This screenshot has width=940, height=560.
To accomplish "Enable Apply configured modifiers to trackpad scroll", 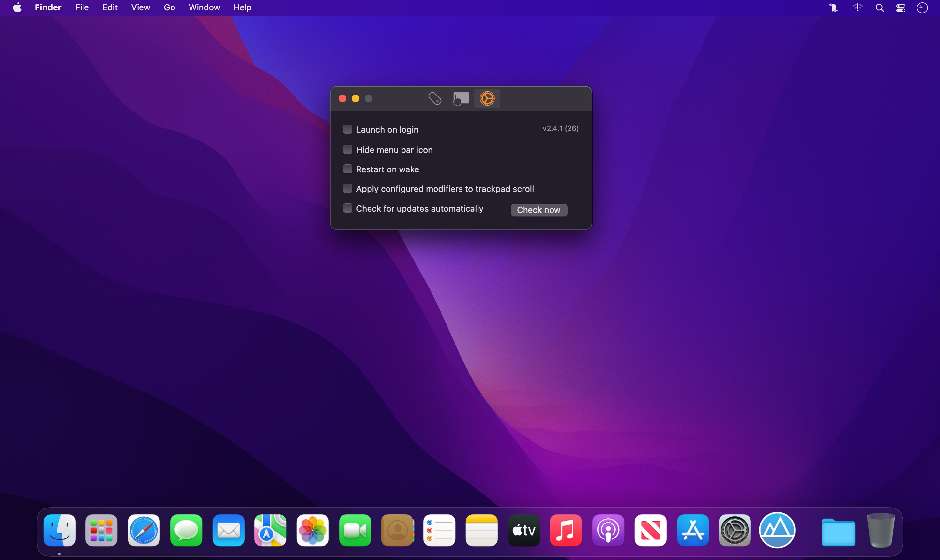I will pyautogui.click(x=347, y=189).
